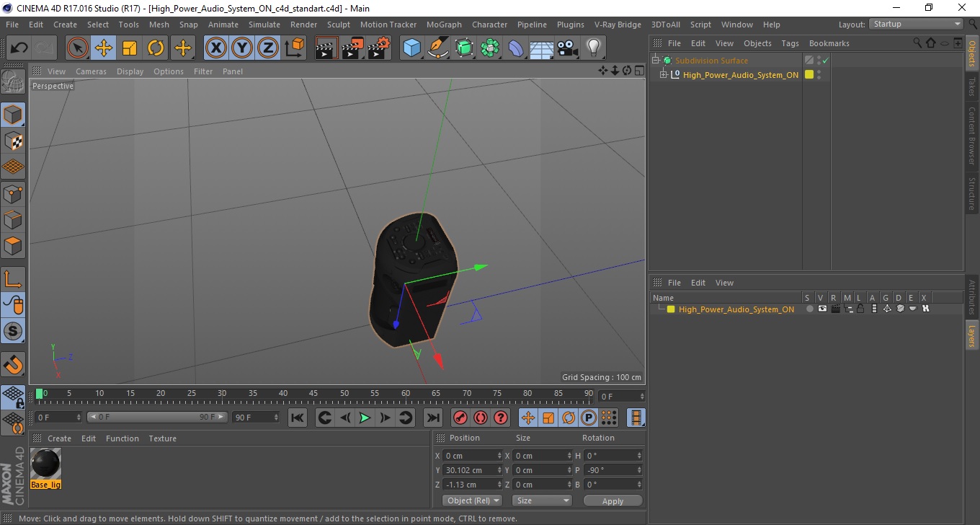Toggle Autokeying button
This screenshot has width=980, height=525.
481,418
